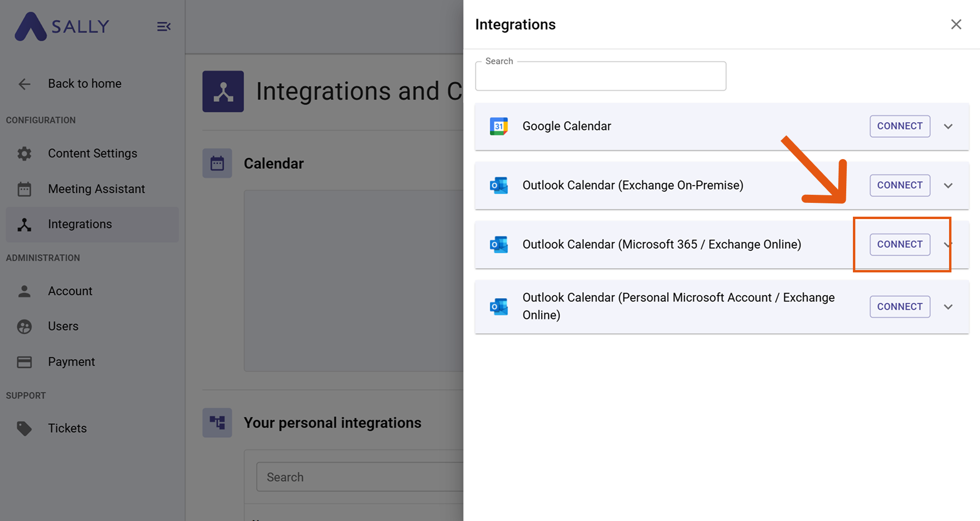Image resolution: width=980 pixels, height=521 pixels.
Task: Click the Users sidebar icon
Action: pos(24,327)
